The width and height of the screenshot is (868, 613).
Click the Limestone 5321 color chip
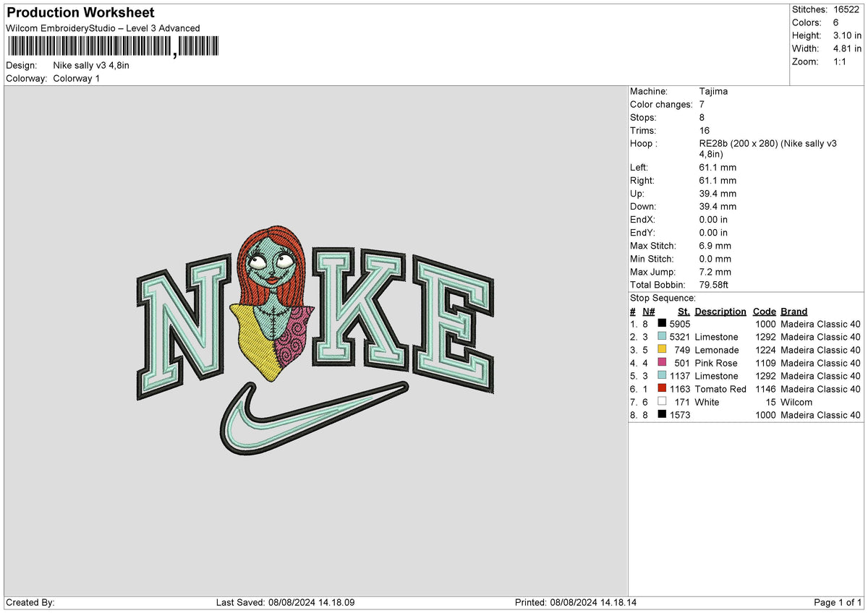click(662, 337)
